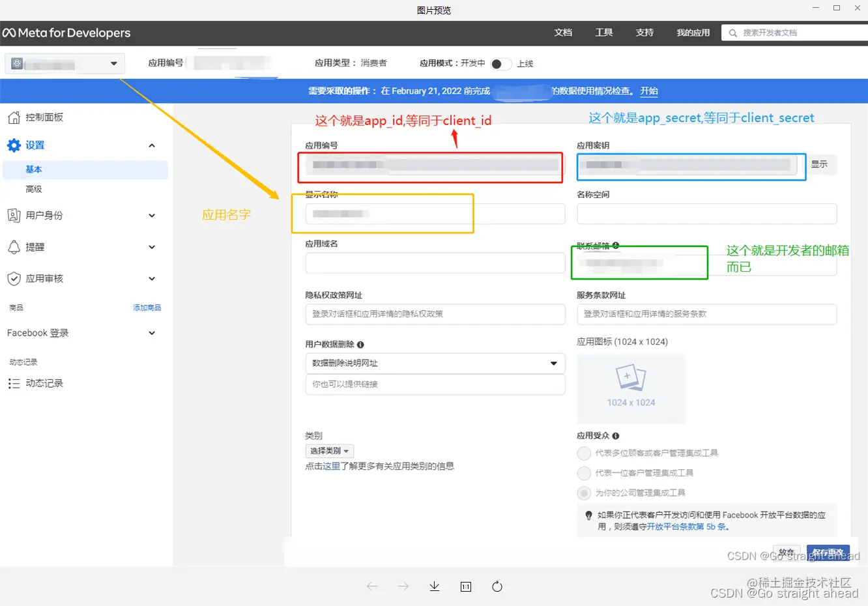Select radio option 代表多位顾客或客户管理集成工具
Viewport: 868px width, 606px height.
click(584, 454)
